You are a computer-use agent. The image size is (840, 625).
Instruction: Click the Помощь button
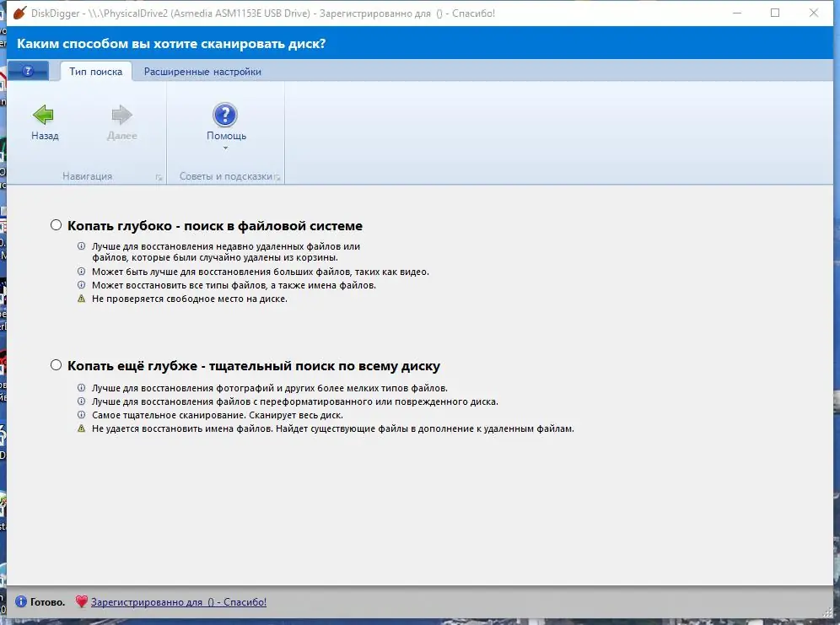tap(226, 122)
